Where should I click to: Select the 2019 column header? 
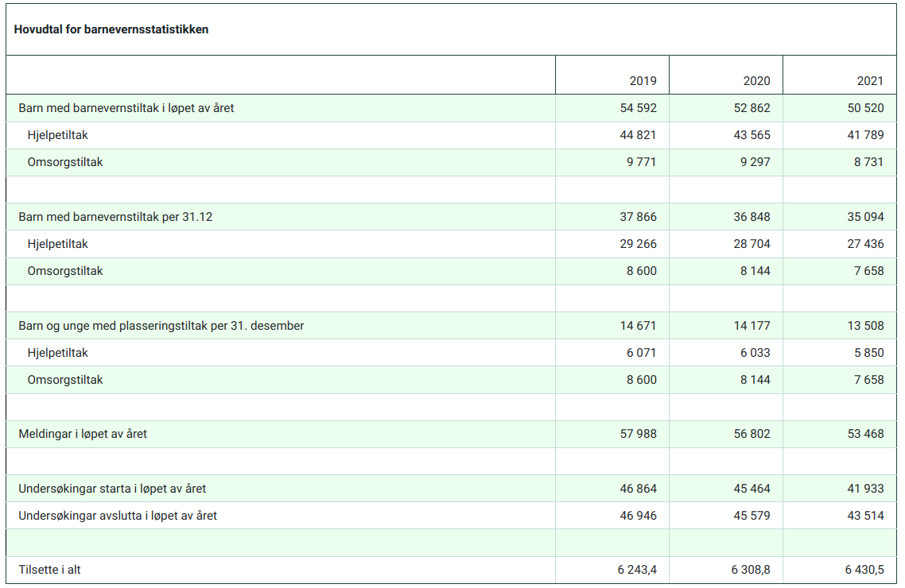click(643, 81)
